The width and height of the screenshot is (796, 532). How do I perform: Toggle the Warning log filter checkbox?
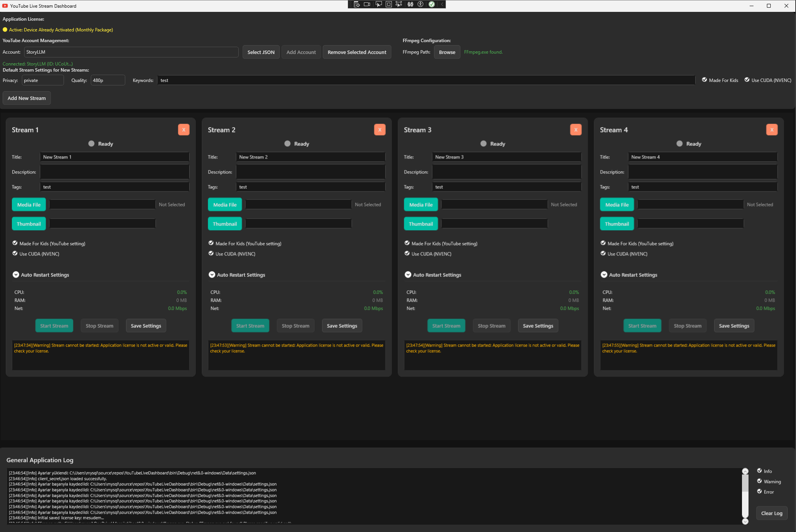coord(759,481)
